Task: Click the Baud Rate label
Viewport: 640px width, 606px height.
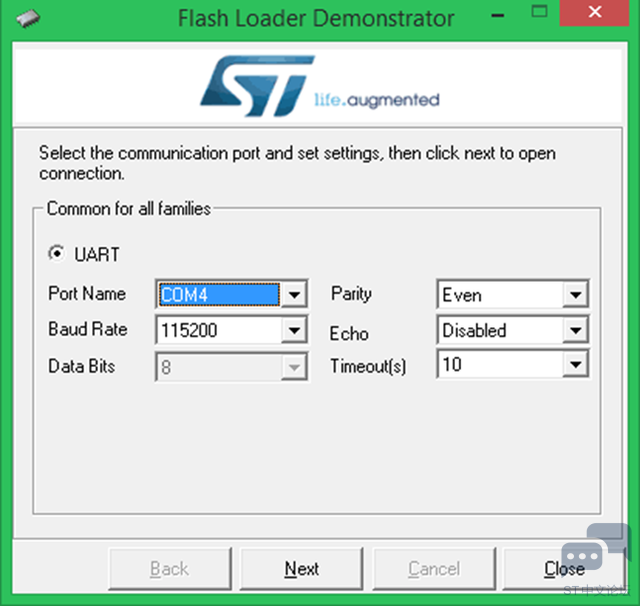Action: [88, 329]
